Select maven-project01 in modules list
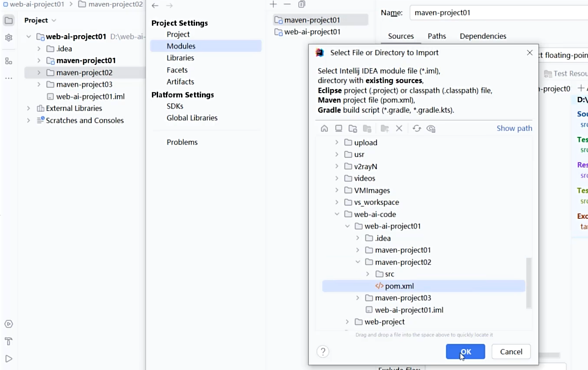The width and height of the screenshot is (588, 370). click(321, 20)
